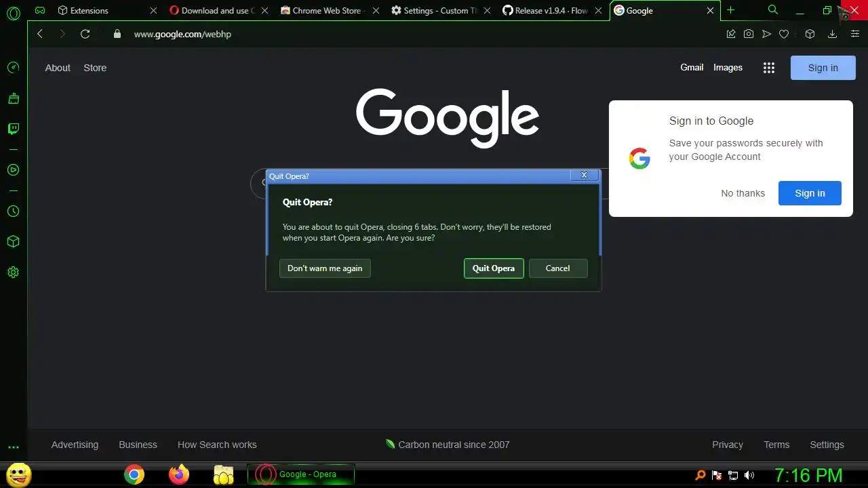This screenshot has height=488, width=868.
Task: Open the Twitch sidebar panel
Action: click(13, 129)
